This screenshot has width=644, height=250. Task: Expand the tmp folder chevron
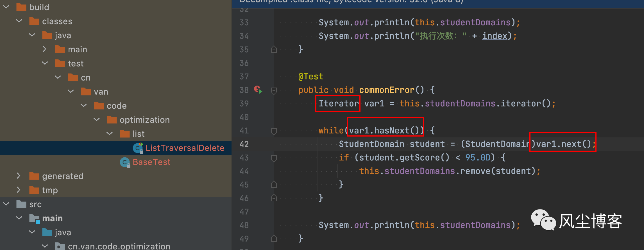[x=19, y=190]
